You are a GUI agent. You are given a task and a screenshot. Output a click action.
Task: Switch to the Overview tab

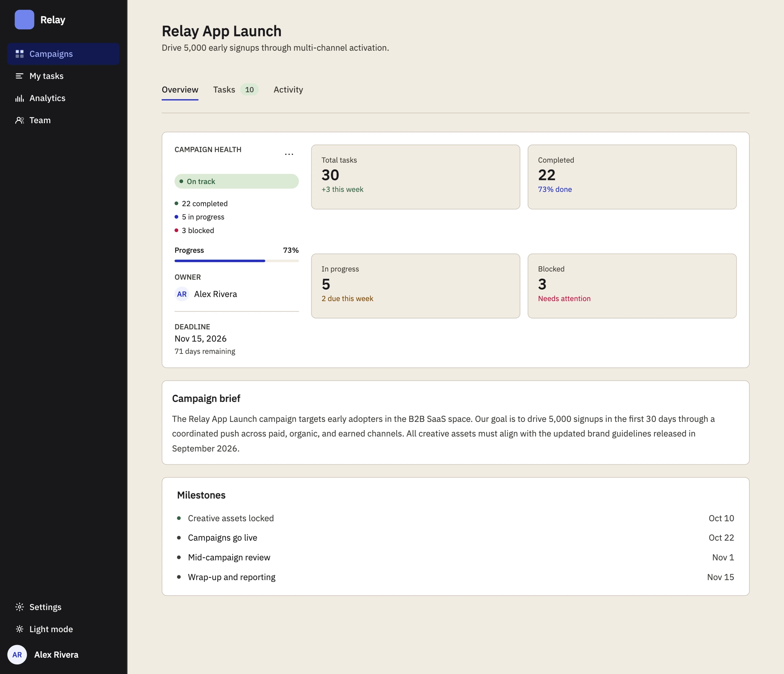coord(180,89)
